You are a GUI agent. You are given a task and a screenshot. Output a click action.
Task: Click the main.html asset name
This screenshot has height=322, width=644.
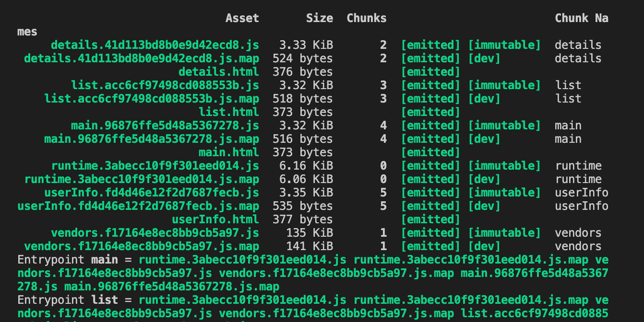[x=229, y=152]
